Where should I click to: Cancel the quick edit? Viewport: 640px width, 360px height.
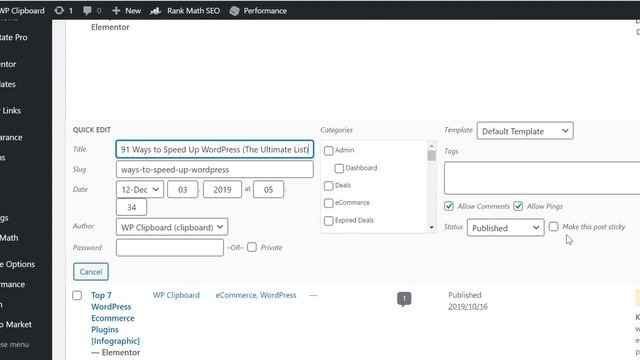(91, 272)
